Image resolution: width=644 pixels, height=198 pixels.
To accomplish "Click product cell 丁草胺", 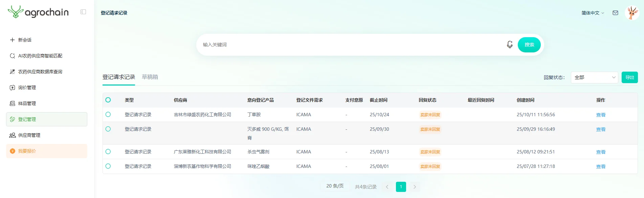I will [x=254, y=115].
